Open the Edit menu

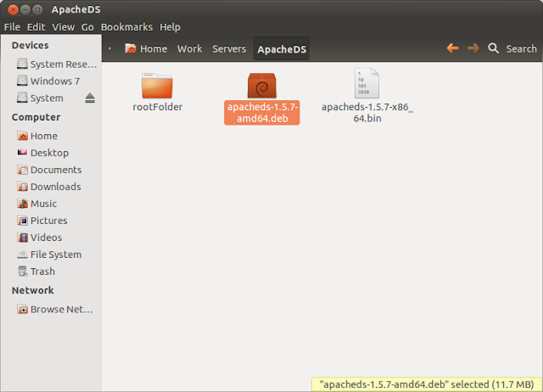click(36, 27)
